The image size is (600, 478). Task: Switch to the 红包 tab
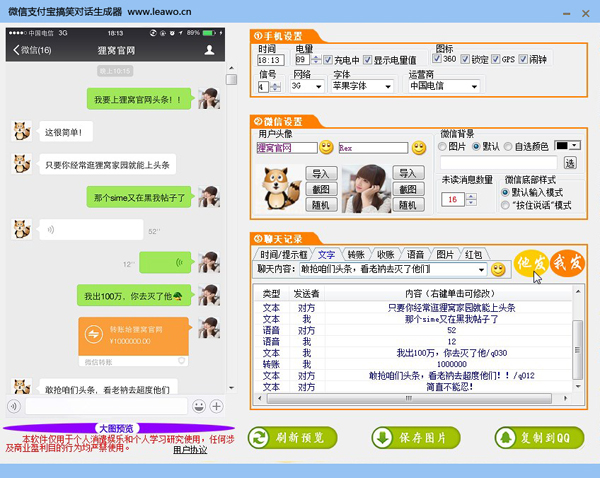click(473, 254)
